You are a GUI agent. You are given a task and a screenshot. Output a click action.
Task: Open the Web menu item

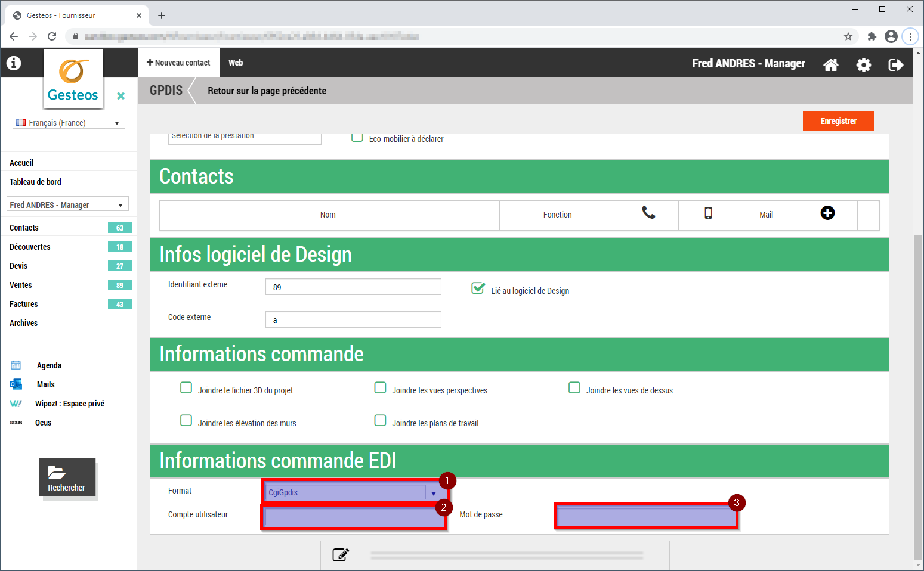click(x=236, y=63)
